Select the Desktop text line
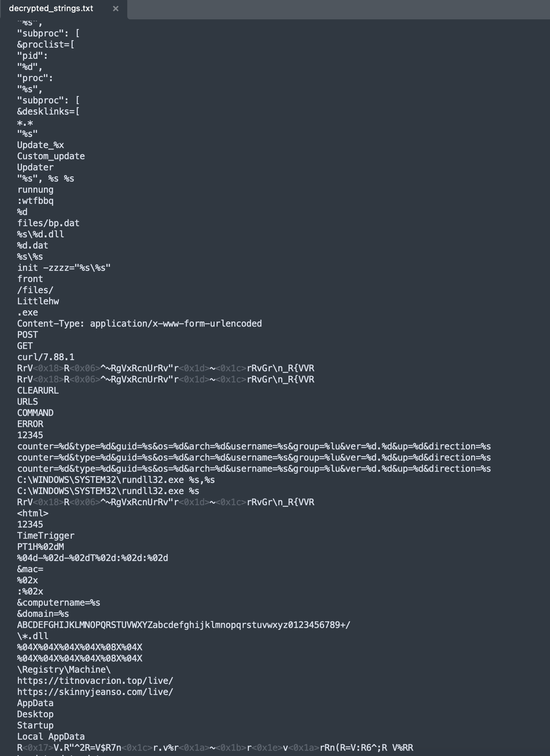Screen dimensions: 550x756 pyautogui.click(x=35, y=714)
